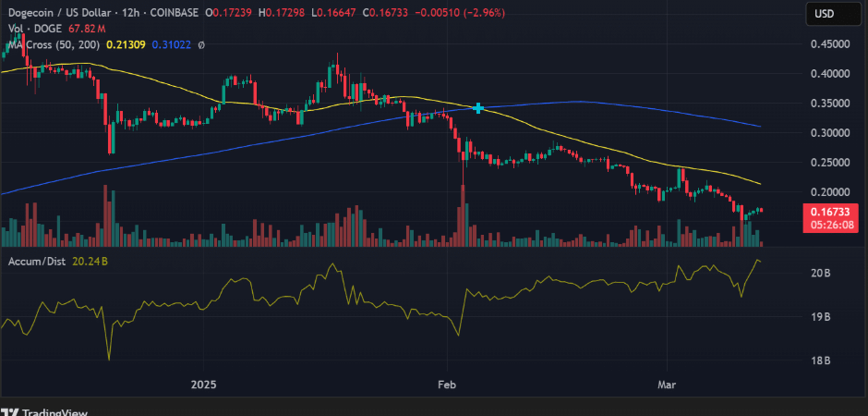Click the 0.40000 price axis label
Screen dimensions: 868x416
(830, 74)
